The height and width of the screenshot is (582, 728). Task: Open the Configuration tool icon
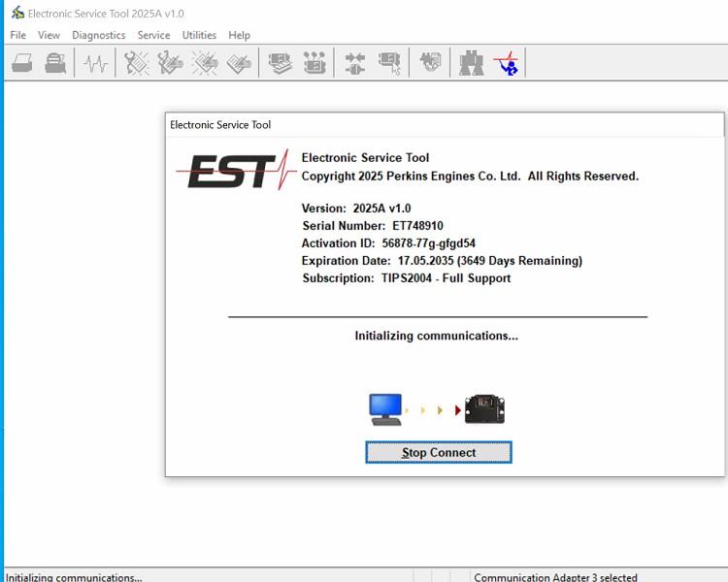click(x=314, y=64)
